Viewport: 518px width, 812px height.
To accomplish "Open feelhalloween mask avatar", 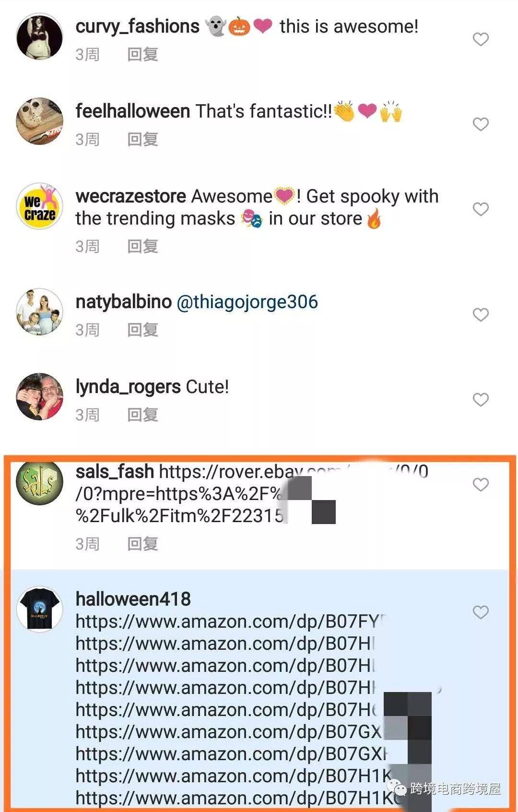I will pyautogui.click(x=40, y=121).
